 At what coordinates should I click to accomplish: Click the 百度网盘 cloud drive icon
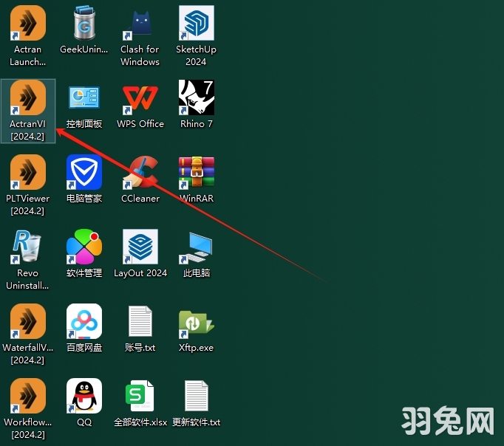84,322
